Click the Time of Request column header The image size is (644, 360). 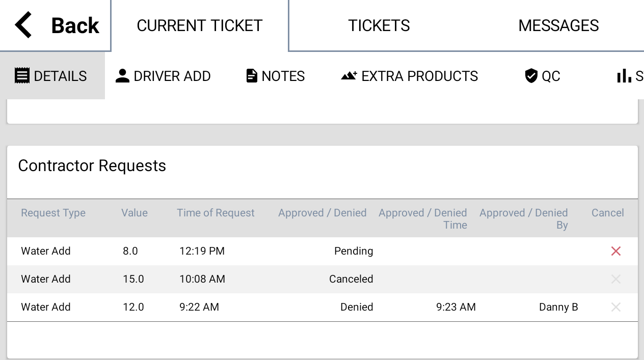pyautogui.click(x=216, y=213)
